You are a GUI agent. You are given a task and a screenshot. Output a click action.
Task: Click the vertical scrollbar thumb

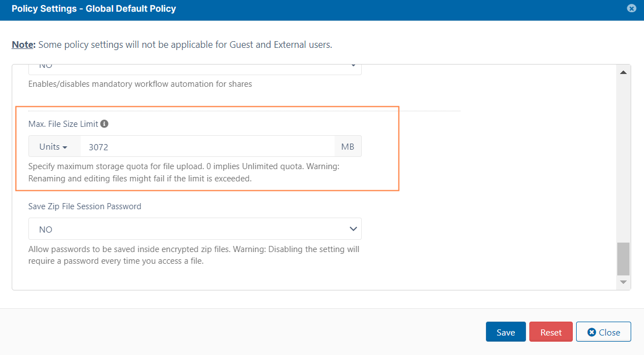tap(623, 259)
